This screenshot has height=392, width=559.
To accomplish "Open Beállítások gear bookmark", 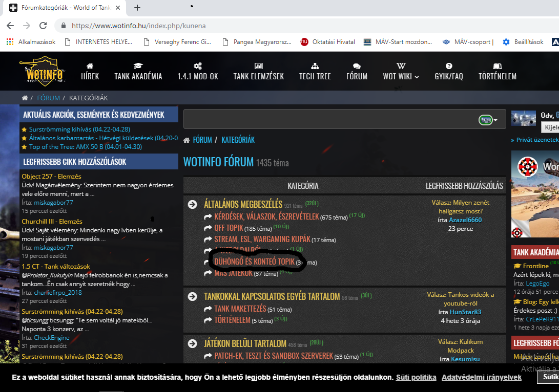I will (523, 42).
